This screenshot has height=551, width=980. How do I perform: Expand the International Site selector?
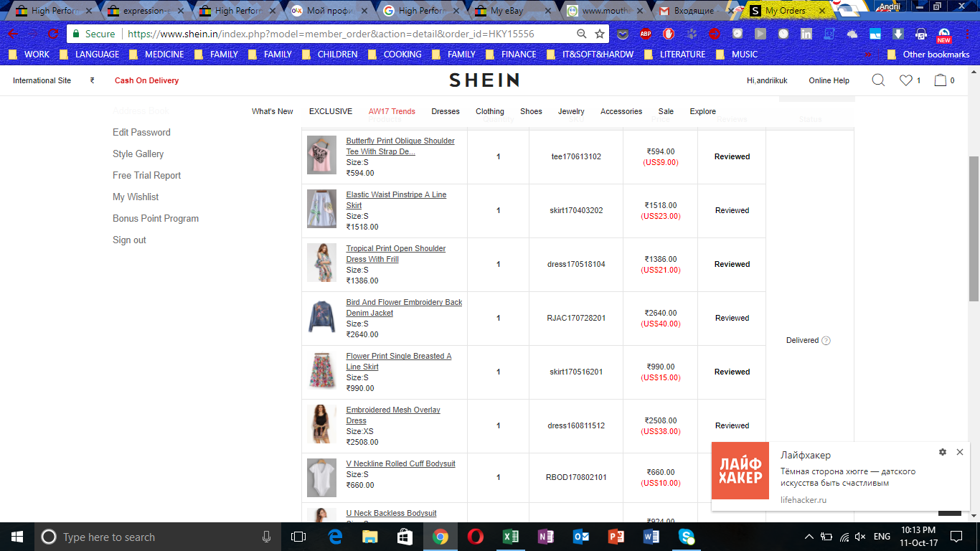point(42,80)
